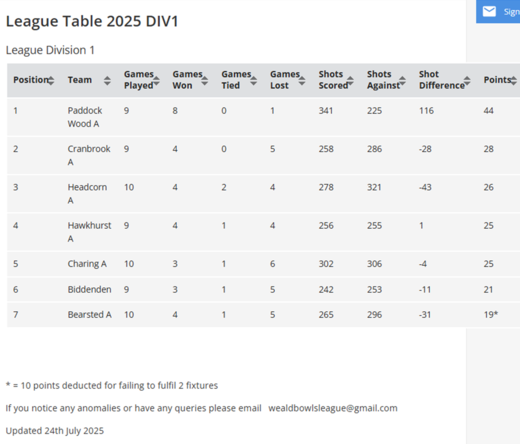This screenshot has width=520, height=444.
Task: Click the Team column header label
Action: click(80, 80)
